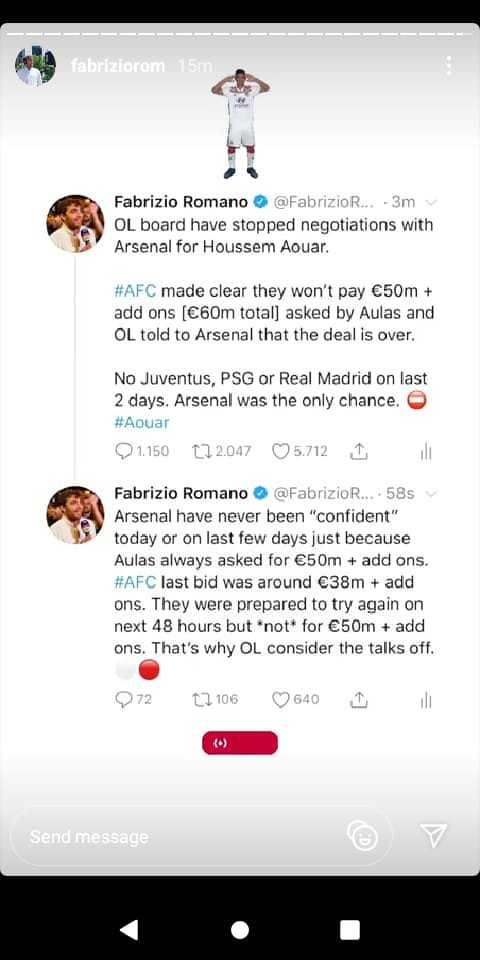Share the second tweet via share icon

pyautogui.click(x=359, y=699)
